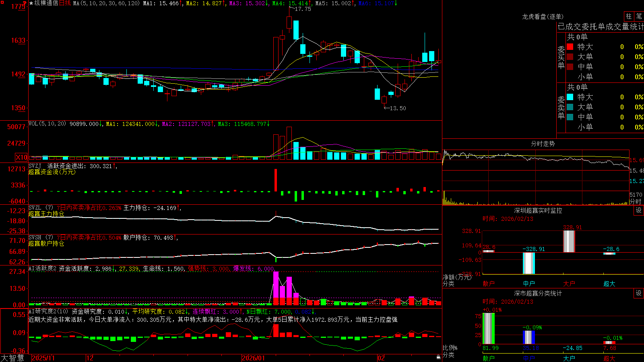This screenshot has height=362, width=644.
Task: Click the AI研究度2(10) indicator name
Action: [48, 311]
